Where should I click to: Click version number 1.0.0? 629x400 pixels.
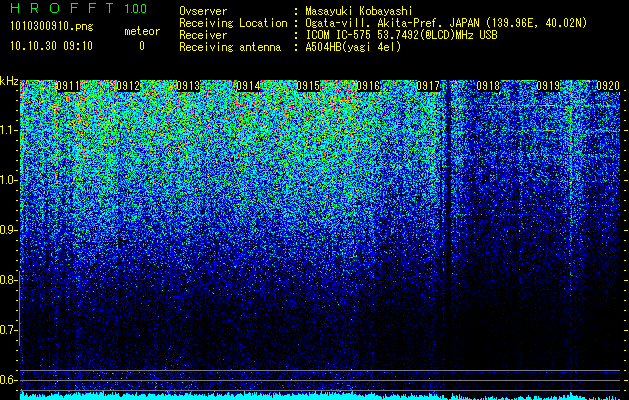136,8
